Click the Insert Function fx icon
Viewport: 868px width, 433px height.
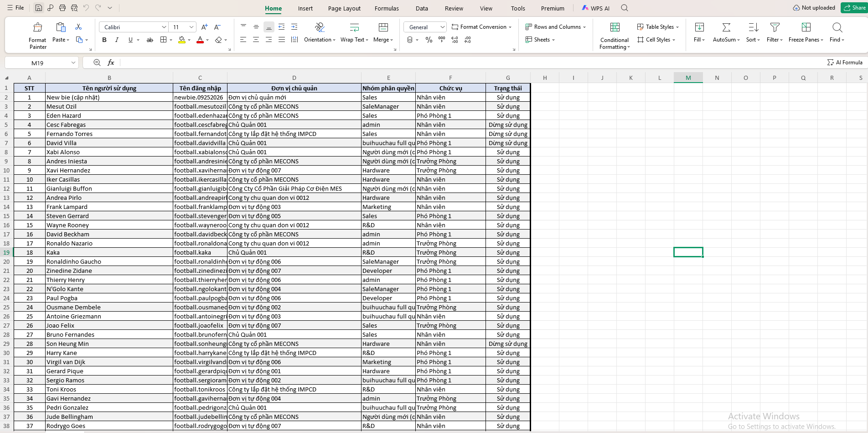coord(111,63)
